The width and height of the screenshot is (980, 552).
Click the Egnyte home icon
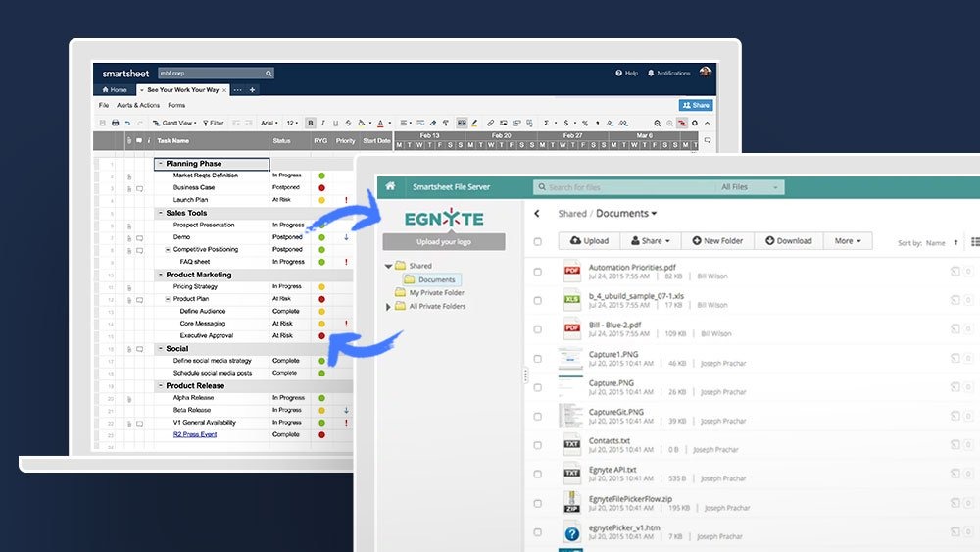click(x=391, y=186)
